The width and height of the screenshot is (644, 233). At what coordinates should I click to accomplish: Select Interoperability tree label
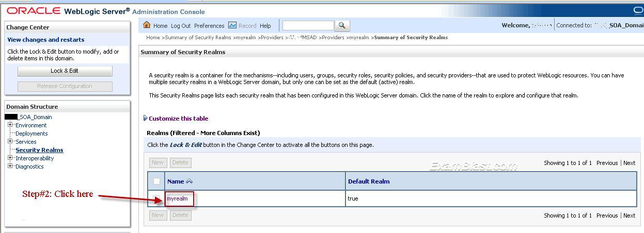[35, 158]
